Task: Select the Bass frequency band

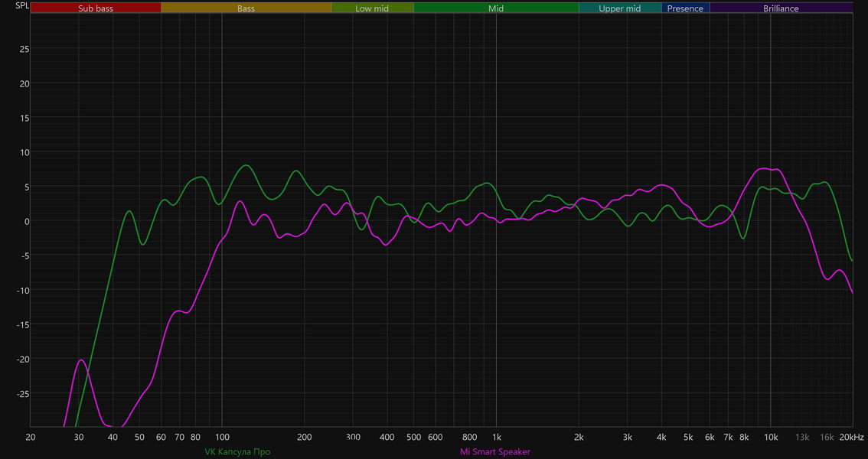Action: [246, 8]
